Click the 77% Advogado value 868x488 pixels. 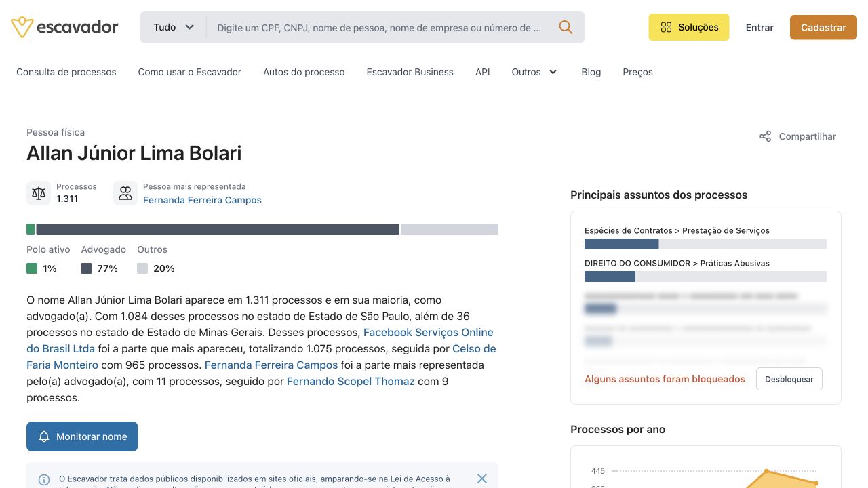tap(107, 268)
